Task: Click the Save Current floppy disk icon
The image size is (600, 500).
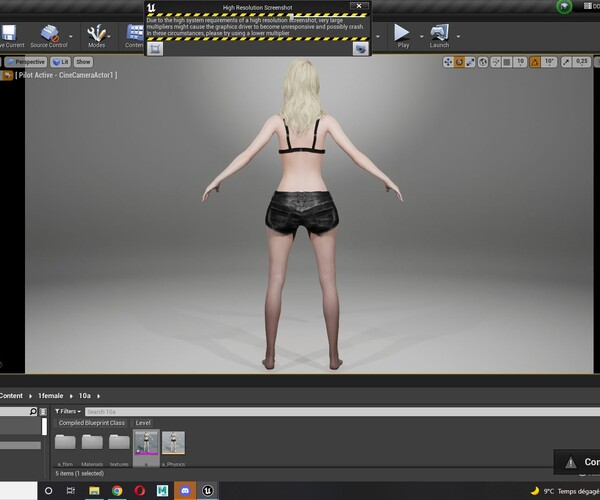Action: coord(9,33)
